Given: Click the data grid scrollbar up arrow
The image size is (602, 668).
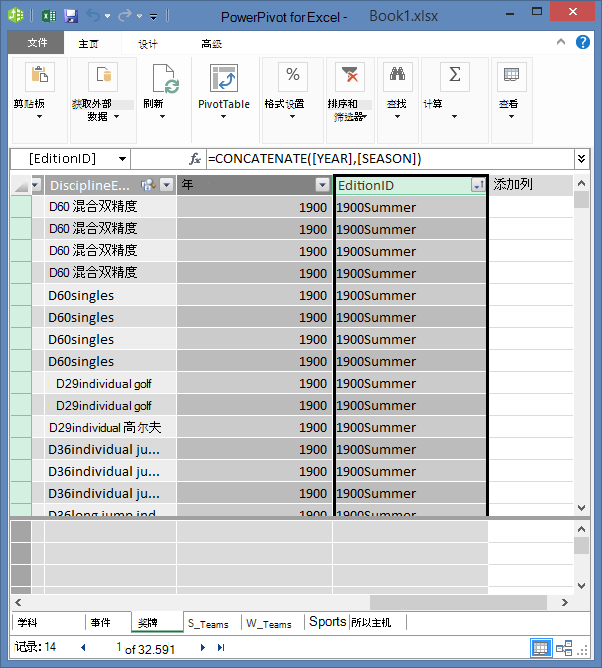Looking at the screenshot, I should (x=581, y=184).
